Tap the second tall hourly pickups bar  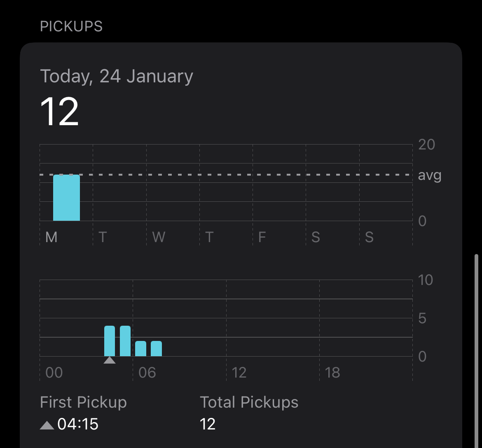(125, 341)
